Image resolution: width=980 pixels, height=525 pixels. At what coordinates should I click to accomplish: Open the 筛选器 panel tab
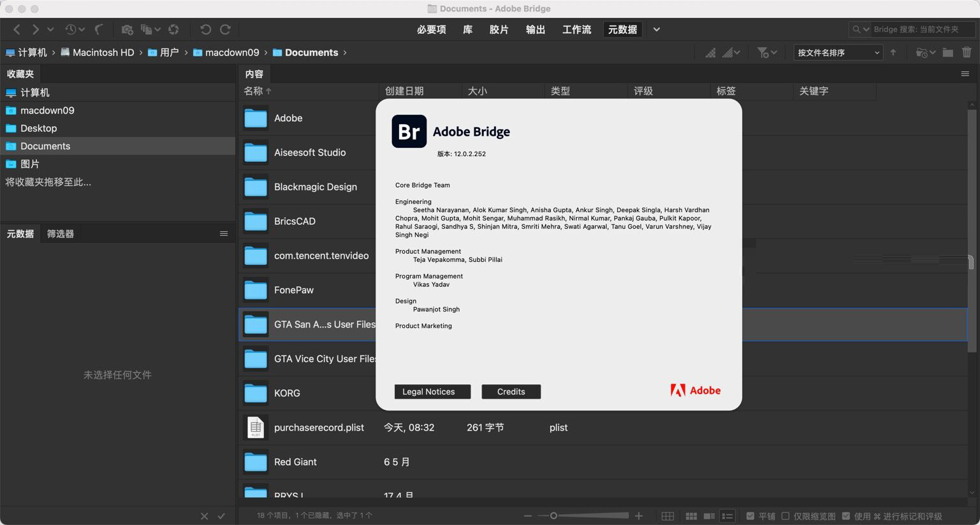point(61,234)
